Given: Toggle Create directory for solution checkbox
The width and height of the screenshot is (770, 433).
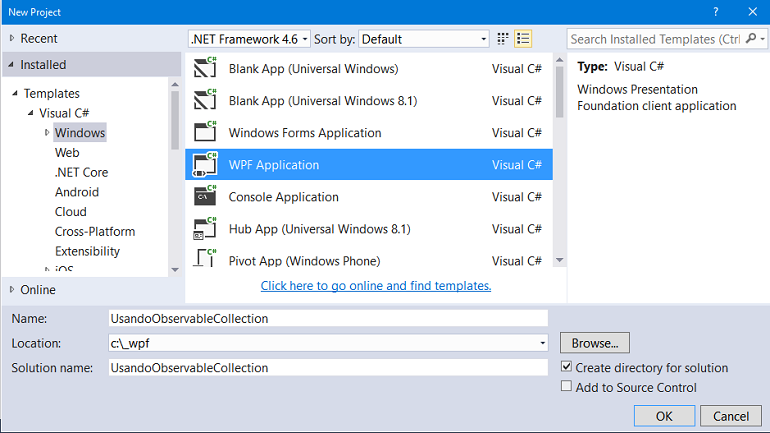Looking at the screenshot, I should tap(566, 367).
